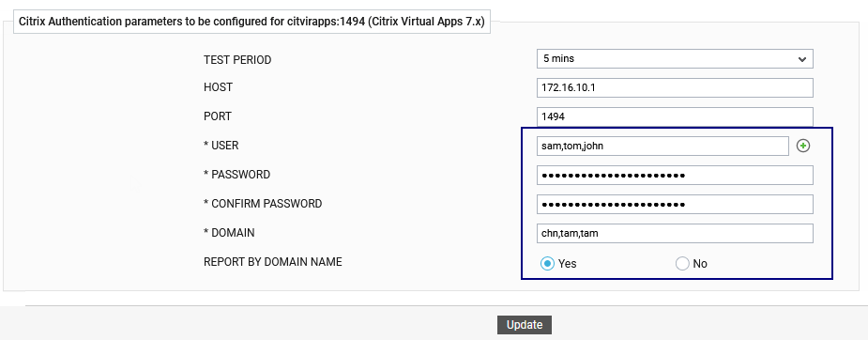The width and height of the screenshot is (868, 340).
Task: Click the Update button
Action: (x=525, y=325)
